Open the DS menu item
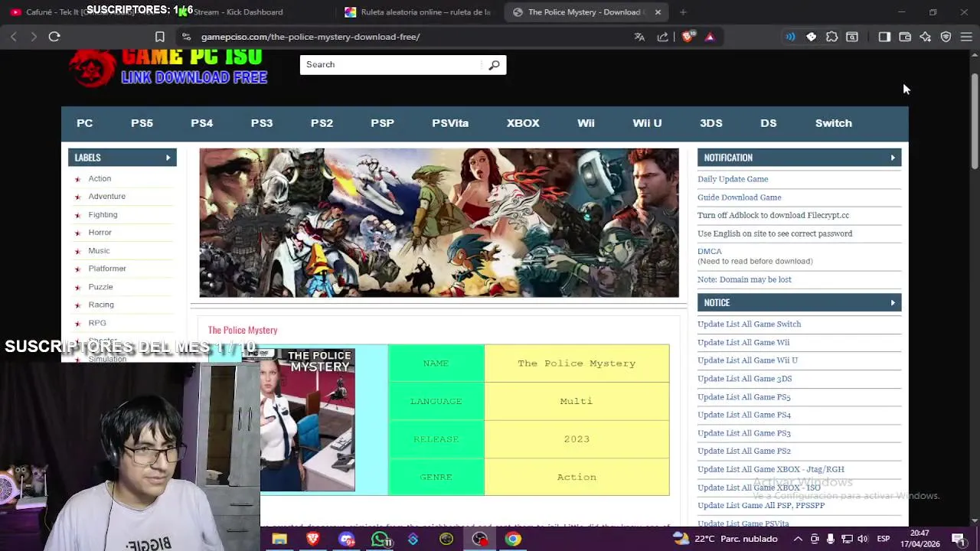980x551 pixels. pyautogui.click(x=769, y=123)
